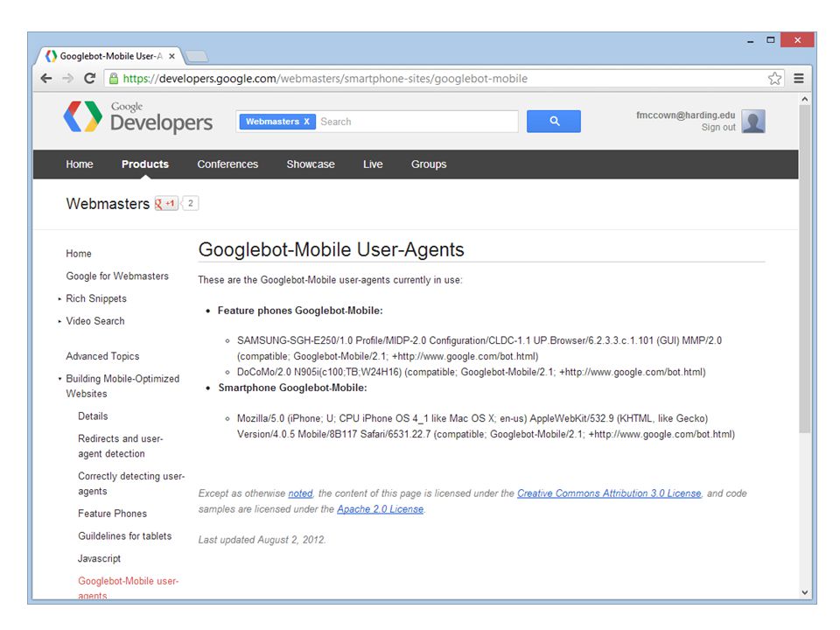Viewport: 840px width, 630px height.
Task: Click into the Search text field
Action: tap(416, 122)
